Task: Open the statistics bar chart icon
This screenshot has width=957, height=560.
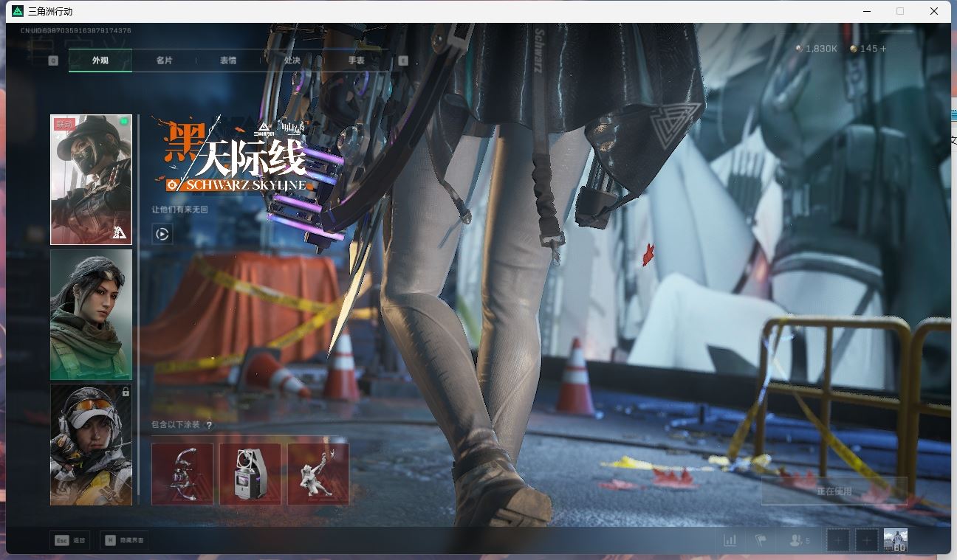Action: (x=730, y=540)
